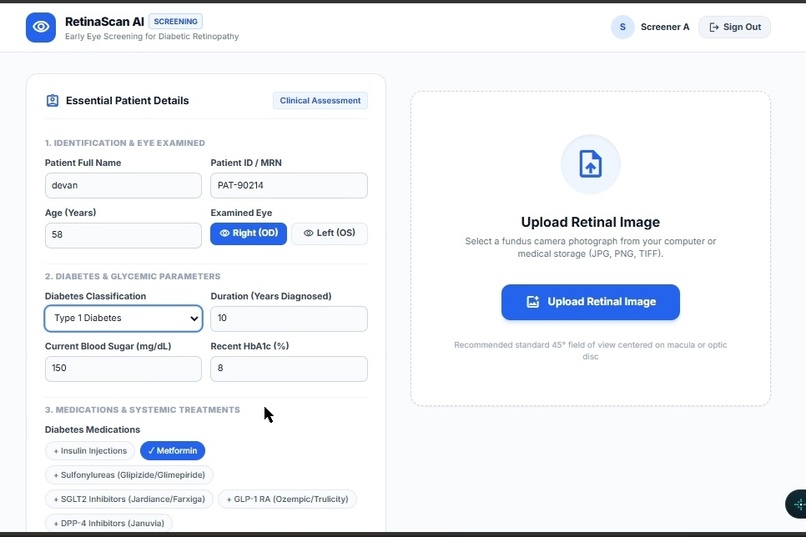806x537 pixels.
Task: Click the file upload icon in circle
Action: 590,164
